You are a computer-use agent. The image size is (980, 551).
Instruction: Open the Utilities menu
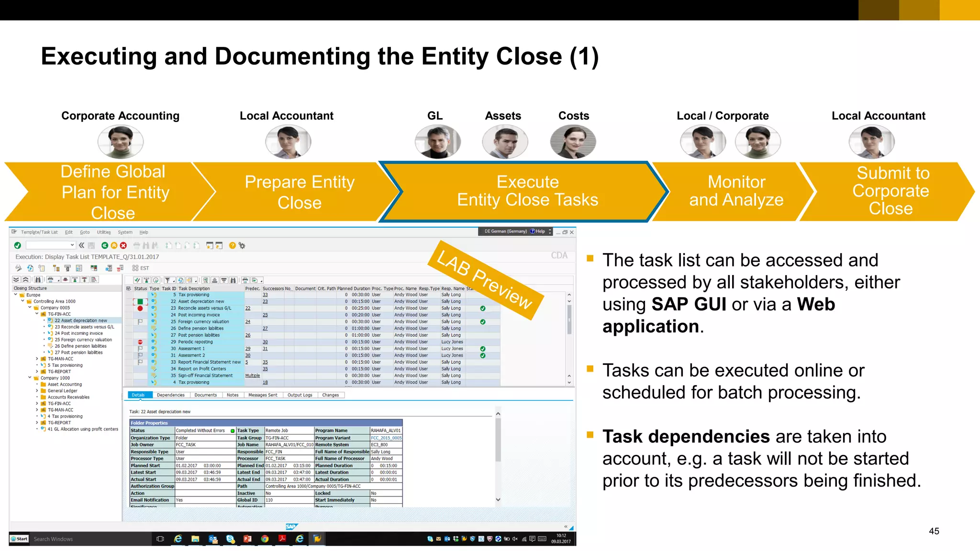[x=104, y=232]
